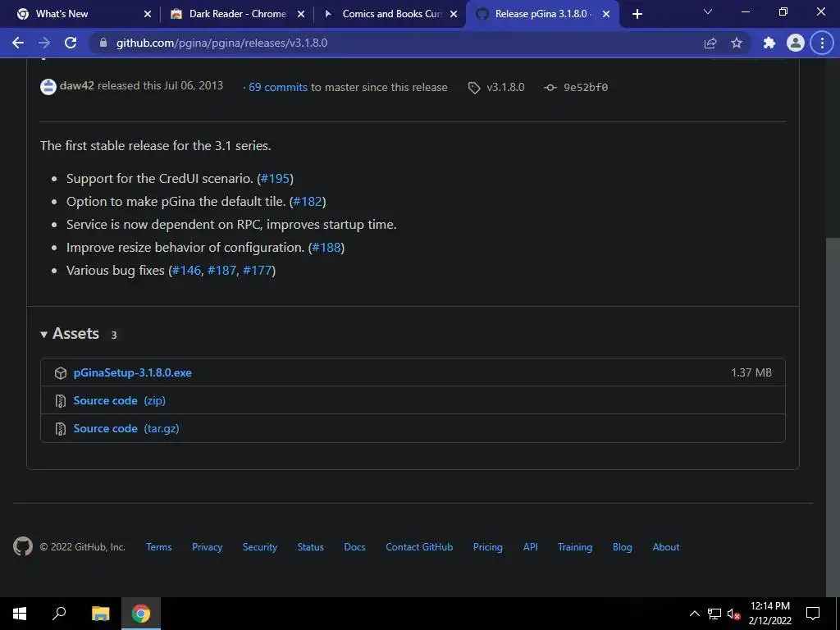Viewport: 840px width, 630px height.
Task: Click daw42 user avatar
Action: coord(48,87)
